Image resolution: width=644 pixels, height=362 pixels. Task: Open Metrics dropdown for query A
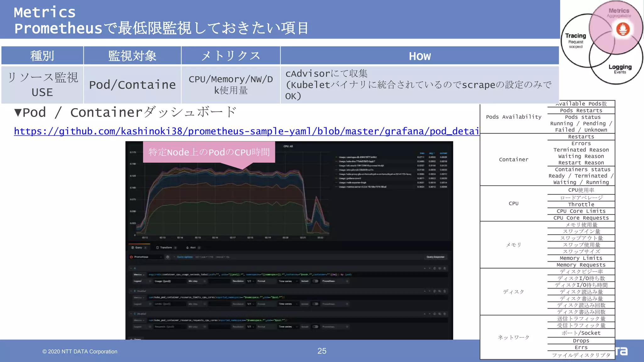point(139,274)
